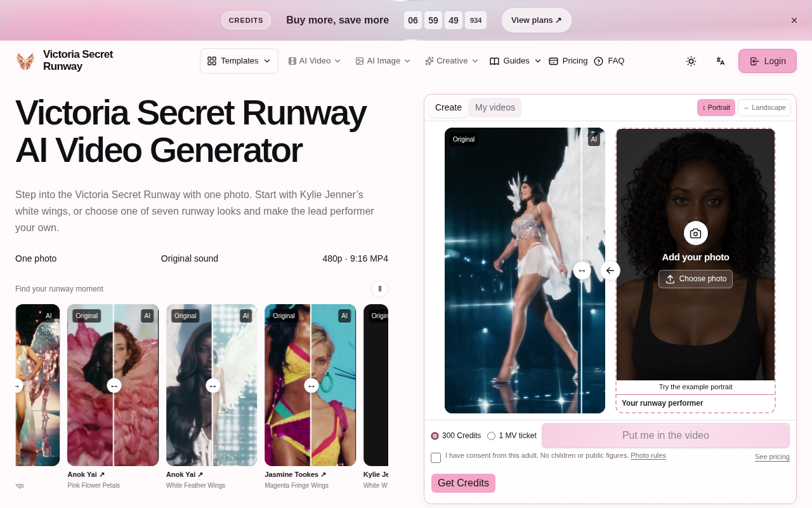Expand the Creative dropdown chevron
The image size is (812, 508).
(x=475, y=61)
